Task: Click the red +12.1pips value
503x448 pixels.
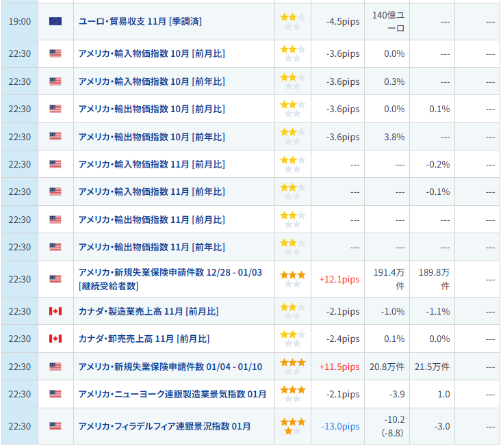Action: [x=339, y=279]
